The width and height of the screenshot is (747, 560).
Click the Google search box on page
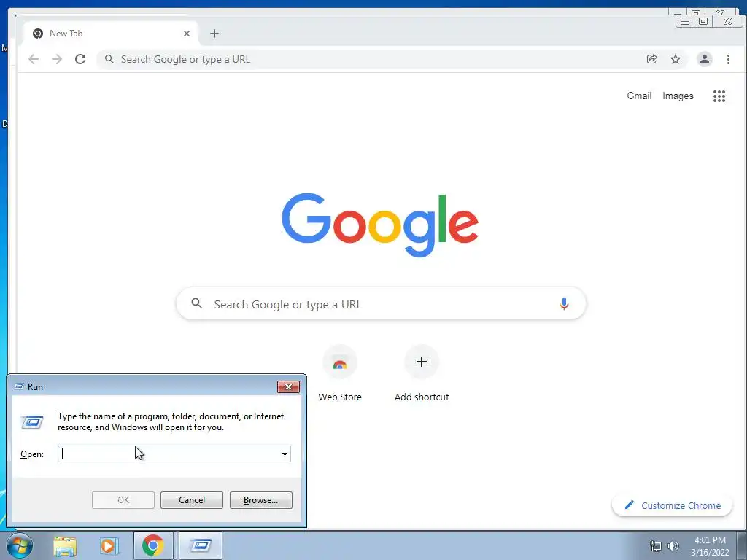[381, 304]
